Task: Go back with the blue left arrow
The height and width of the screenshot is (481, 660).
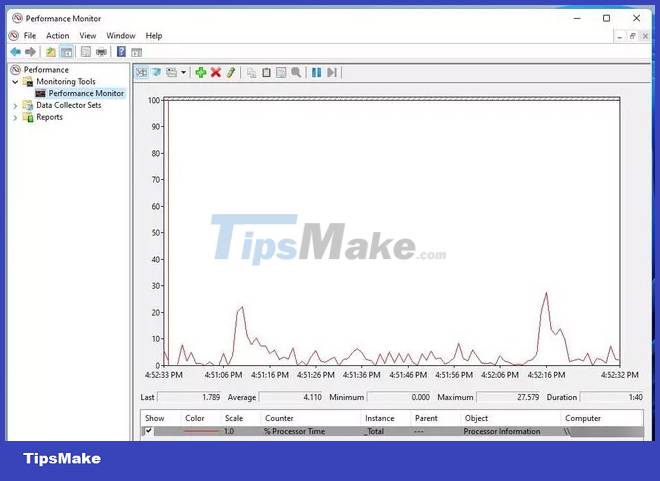Action: pyautogui.click(x=16, y=52)
